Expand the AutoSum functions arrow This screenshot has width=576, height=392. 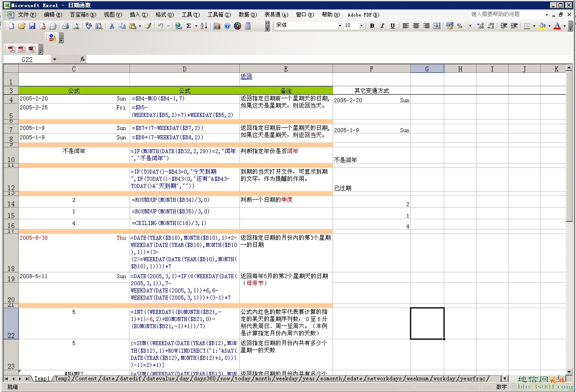coord(196,26)
